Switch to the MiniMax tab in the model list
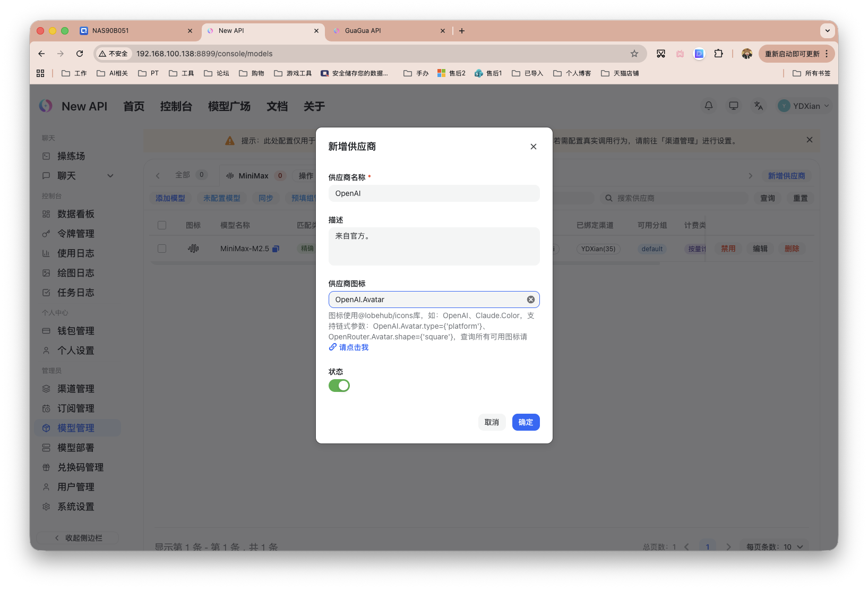 pos(254,175)
